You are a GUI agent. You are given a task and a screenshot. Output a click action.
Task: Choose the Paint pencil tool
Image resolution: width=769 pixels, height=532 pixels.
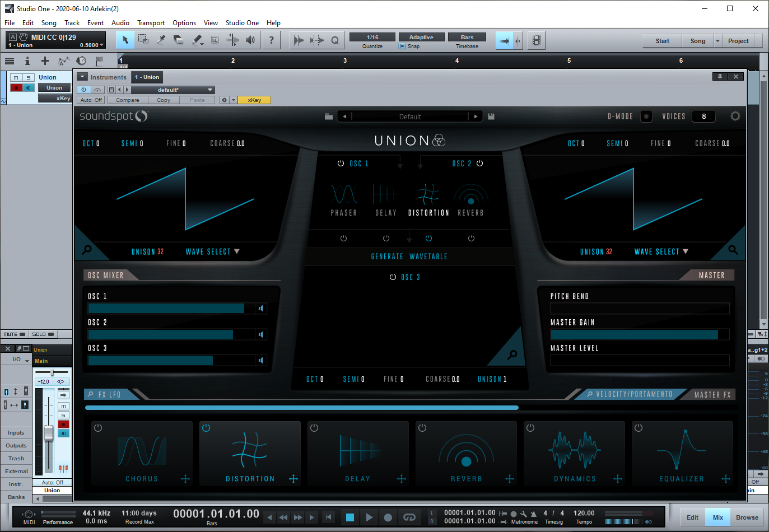pyautogui.click(x=197, y=40)
